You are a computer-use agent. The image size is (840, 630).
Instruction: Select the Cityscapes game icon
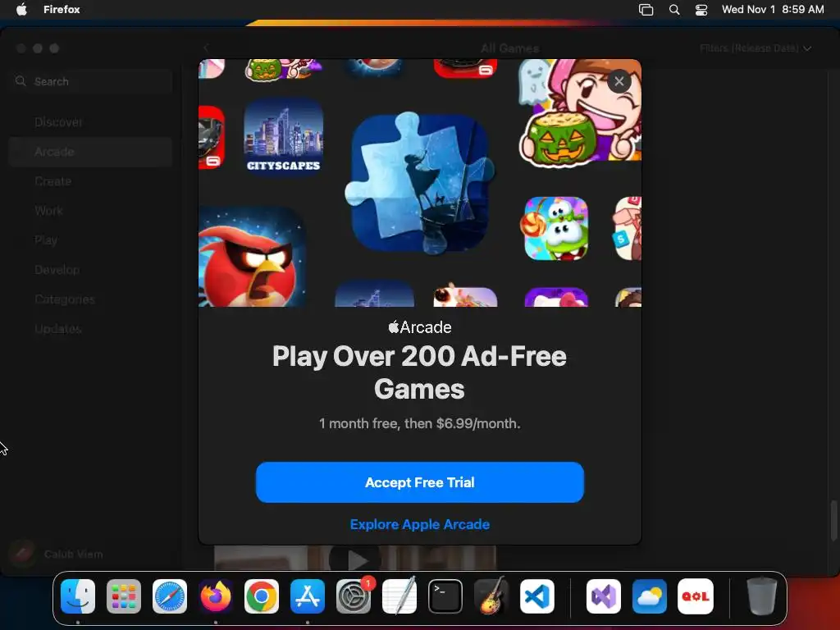[x=283, y=137]
